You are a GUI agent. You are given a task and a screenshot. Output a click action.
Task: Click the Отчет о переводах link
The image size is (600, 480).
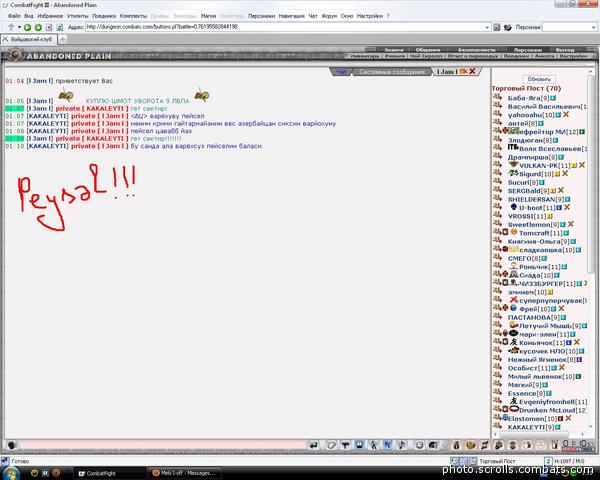coord(473,56)
